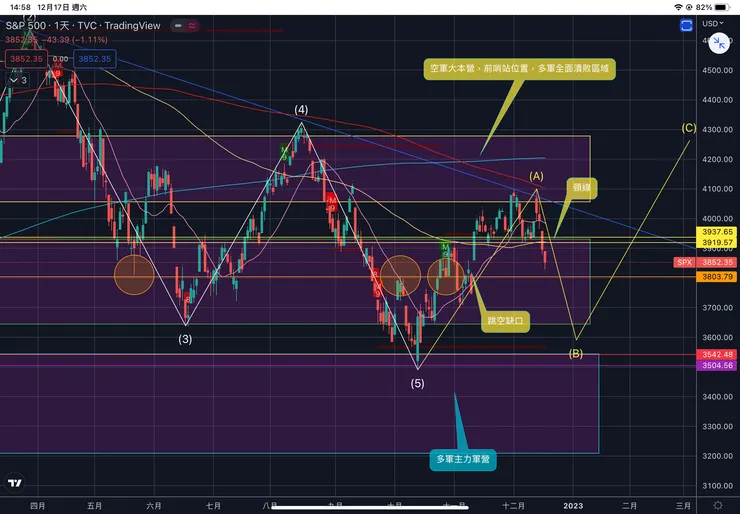
Task: Select the orange circle marker near May low
Action: pyautogui.click(x=134, y=275)
